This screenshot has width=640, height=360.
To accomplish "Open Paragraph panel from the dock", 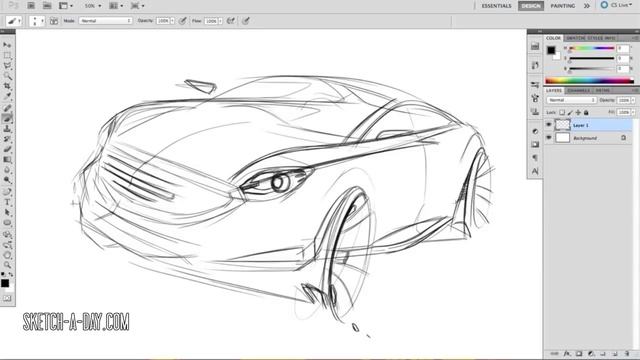I will coord(535,158).
